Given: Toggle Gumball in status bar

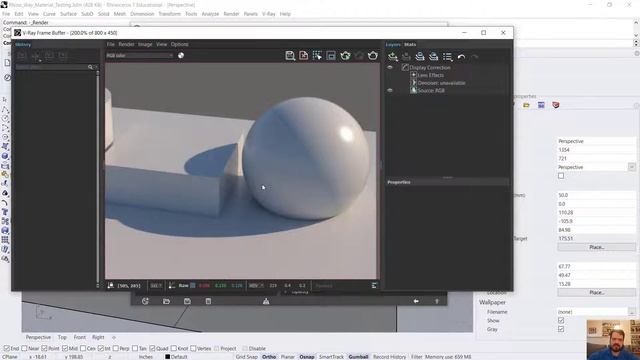Looking at the screenshot, I should point(358,357).
